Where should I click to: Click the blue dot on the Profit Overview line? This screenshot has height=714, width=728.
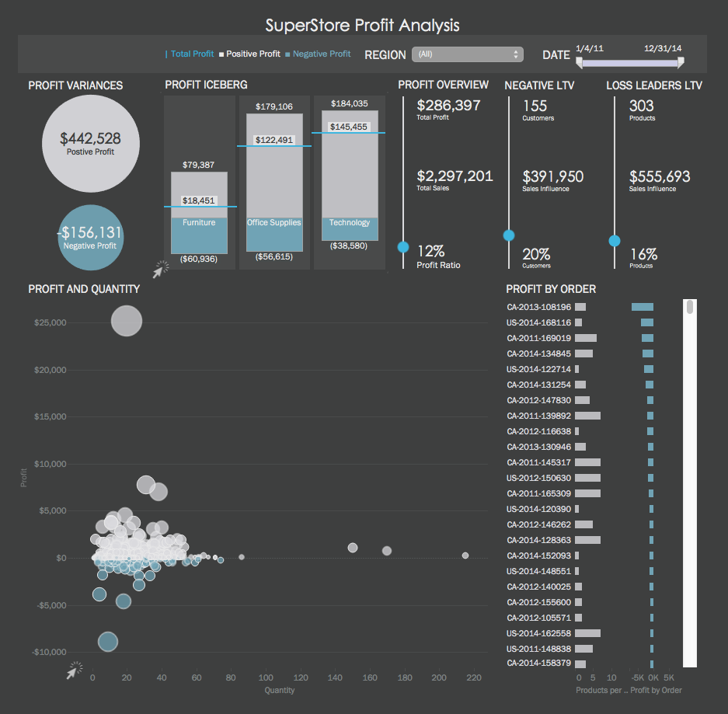tap(403, 247)
